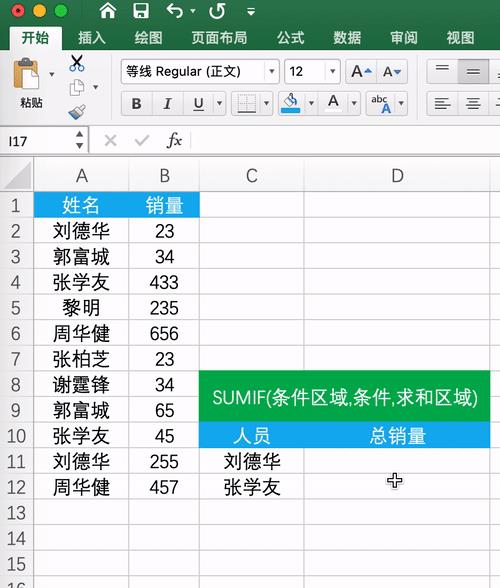Click the 销量 header cell
500x588 pixels.
[x=164, y=205]
